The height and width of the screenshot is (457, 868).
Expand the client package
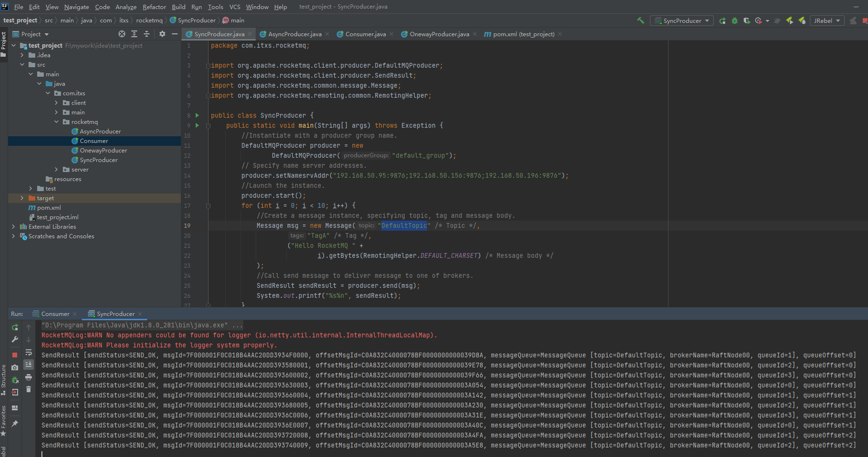pyautogui.click(x=56, y=103)
